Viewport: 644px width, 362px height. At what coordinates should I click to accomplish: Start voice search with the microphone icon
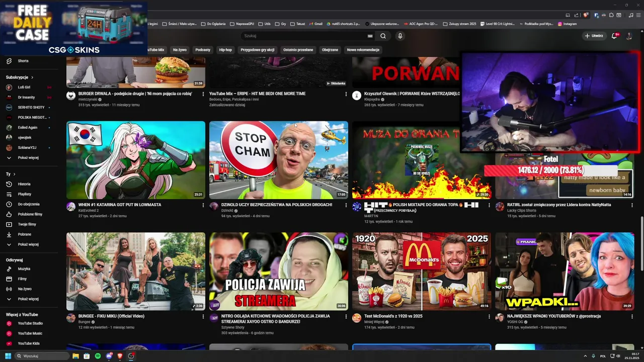tap(400, 36)
